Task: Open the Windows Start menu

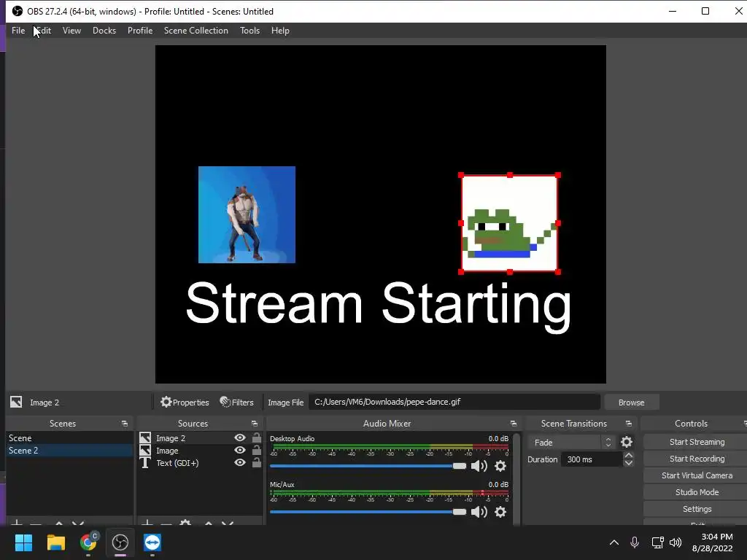Action: click(x=23, y=542)
